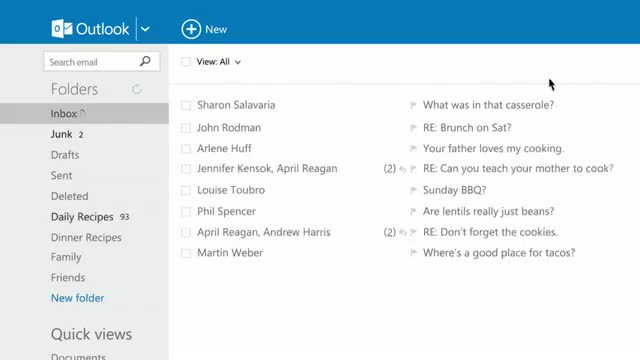This screenshot has height=360, width=640.
Task: Click sender name Louise Toubro
Action: (231, 190)
